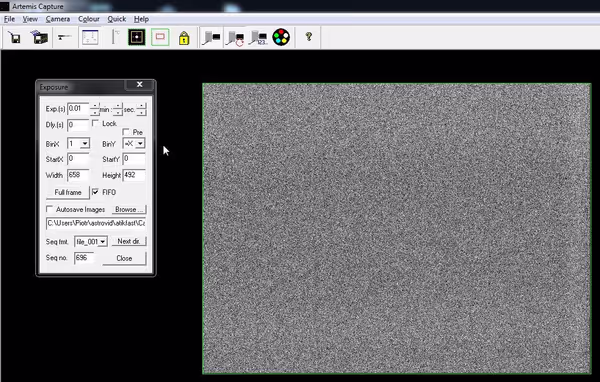Click the Dly.(s) input field

click(x=78, y=125)
